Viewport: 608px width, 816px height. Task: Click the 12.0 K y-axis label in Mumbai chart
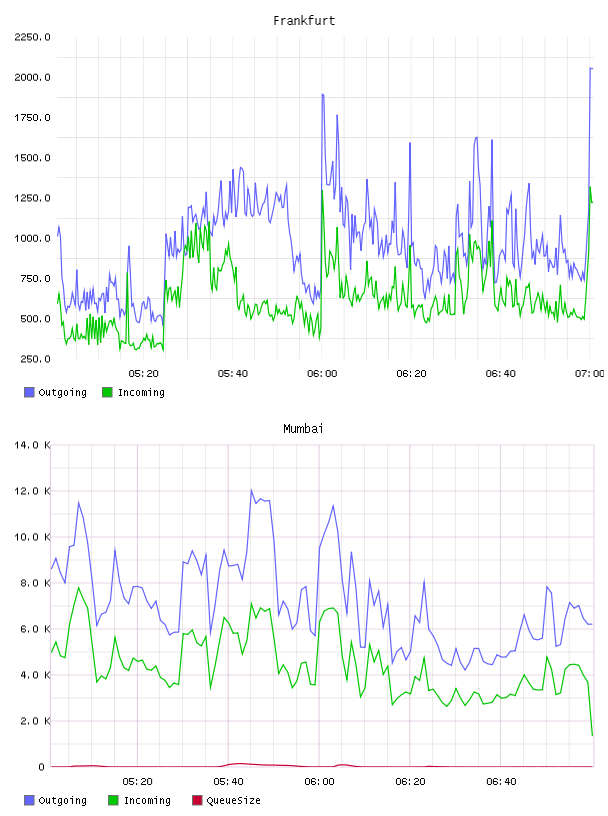pyautogui.click(x=32, y=491)
